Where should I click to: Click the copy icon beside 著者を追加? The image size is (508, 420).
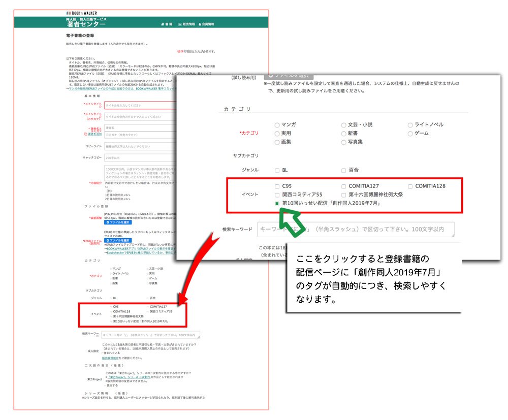click(85, 134)
